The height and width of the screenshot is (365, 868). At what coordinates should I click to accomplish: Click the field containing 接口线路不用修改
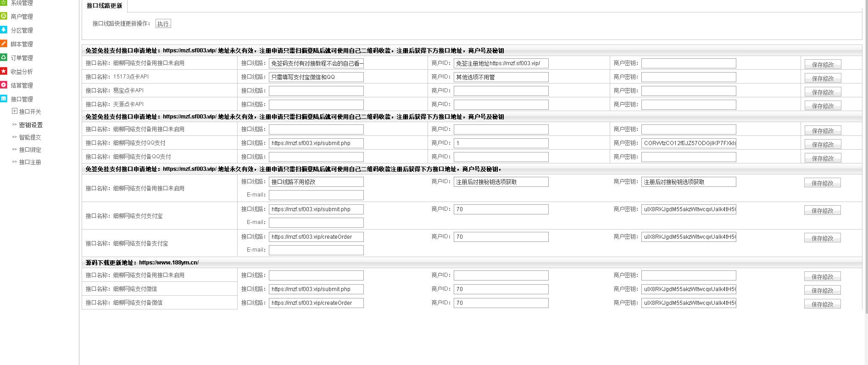coord(316,182)
